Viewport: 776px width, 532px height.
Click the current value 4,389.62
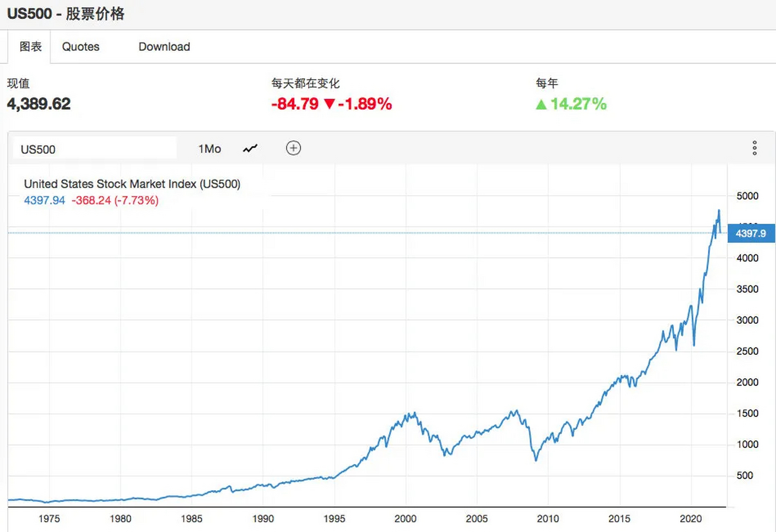39,104
